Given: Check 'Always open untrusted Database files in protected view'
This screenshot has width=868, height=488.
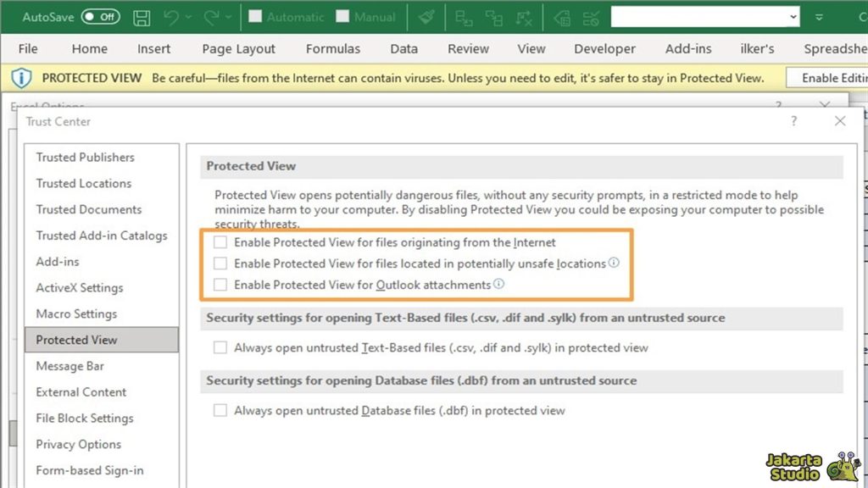Looking at the screenshot, I should click(220, 410).
